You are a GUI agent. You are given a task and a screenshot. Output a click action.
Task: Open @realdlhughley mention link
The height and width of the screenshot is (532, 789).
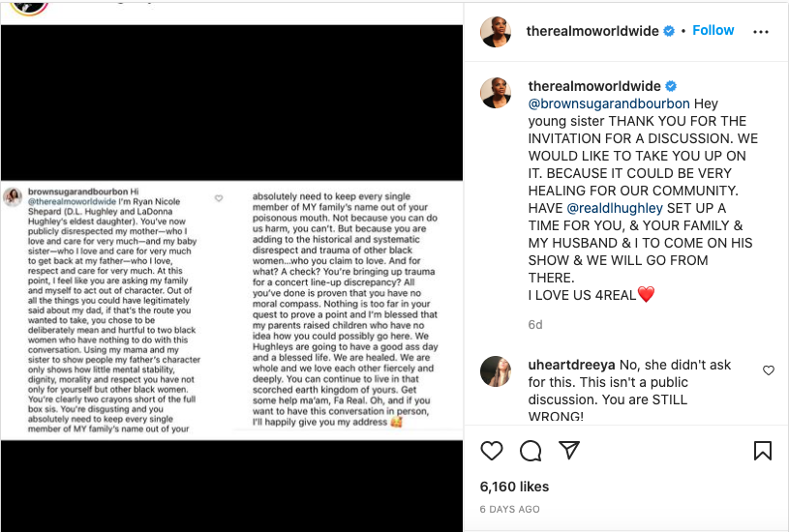615,208
